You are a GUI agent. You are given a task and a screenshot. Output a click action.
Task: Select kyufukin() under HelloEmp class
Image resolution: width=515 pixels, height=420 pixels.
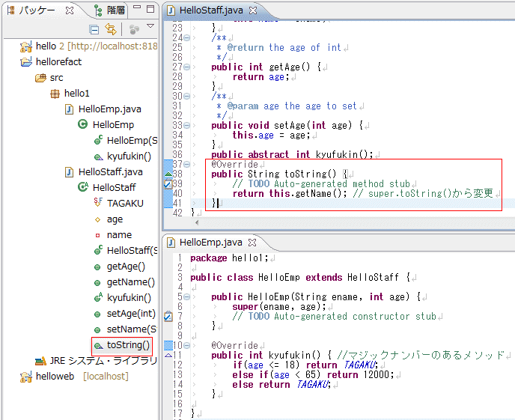pos(123,156)
